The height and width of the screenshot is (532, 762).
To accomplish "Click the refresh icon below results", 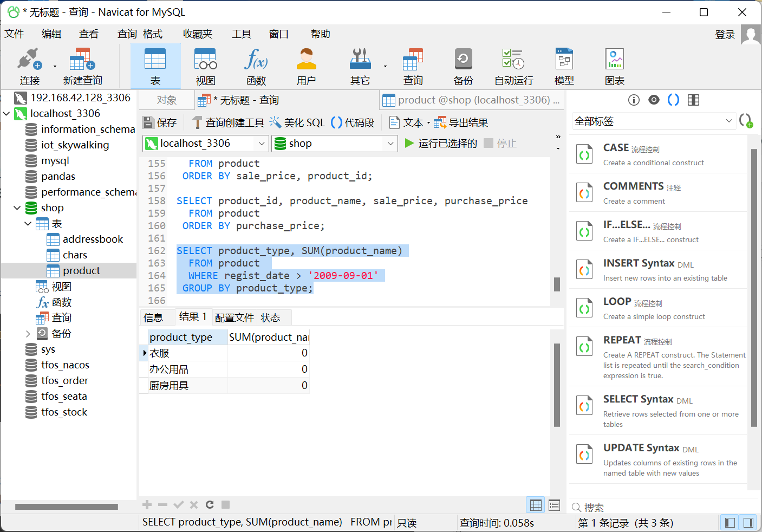I will pos(210,505).
